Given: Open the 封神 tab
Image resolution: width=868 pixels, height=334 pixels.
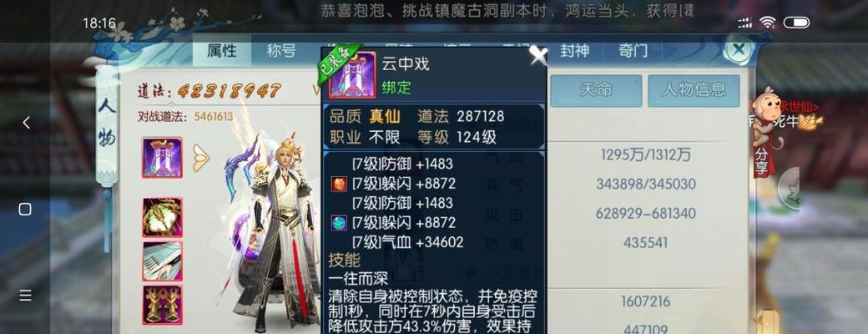Looking at the screenshot, I should (x=574, y=51).
